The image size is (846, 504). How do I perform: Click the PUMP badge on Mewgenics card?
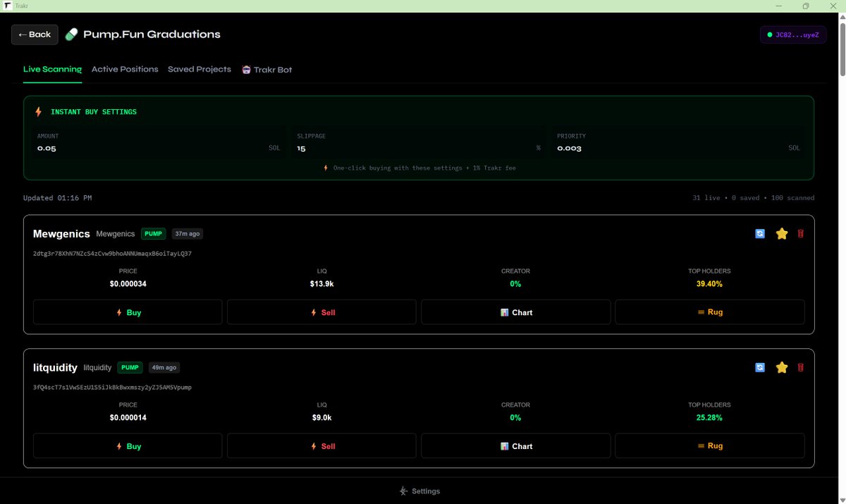[x=154, y=233]
